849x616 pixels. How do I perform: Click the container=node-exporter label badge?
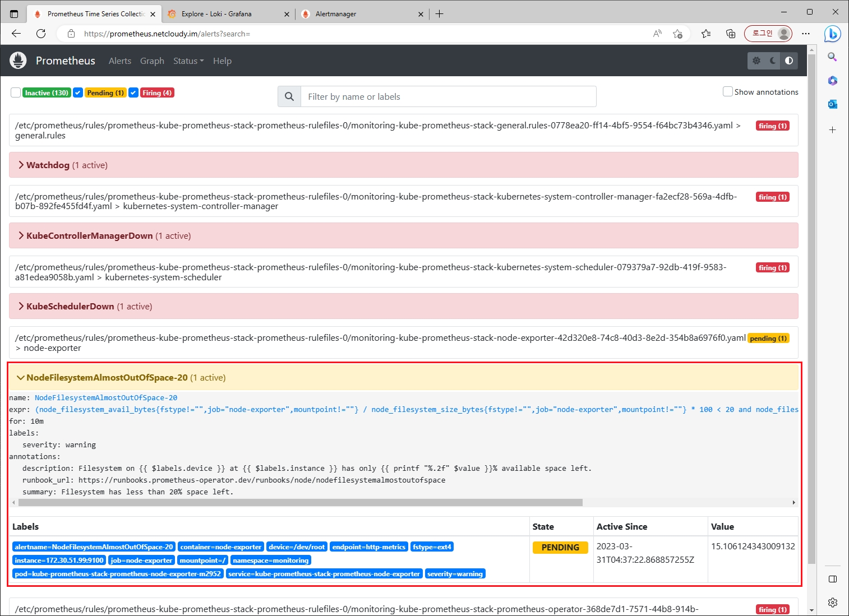[x=221, y=546]
